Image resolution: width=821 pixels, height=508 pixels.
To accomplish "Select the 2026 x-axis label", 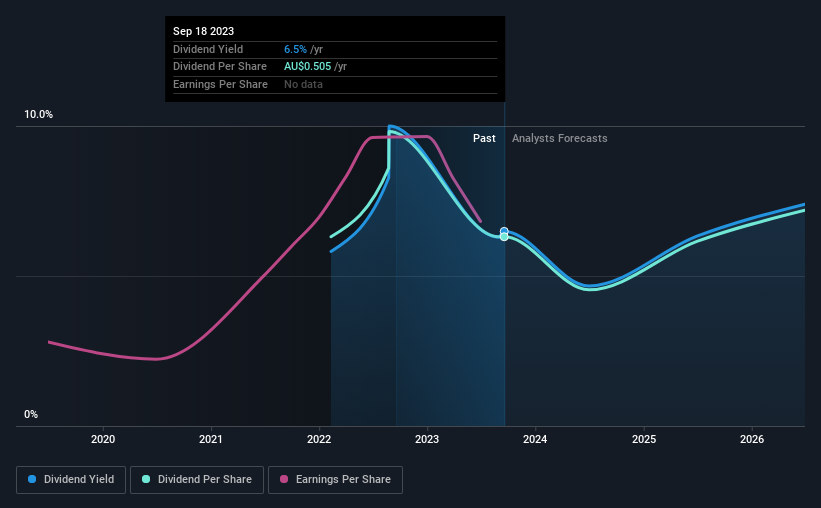I will click(752, 439).
